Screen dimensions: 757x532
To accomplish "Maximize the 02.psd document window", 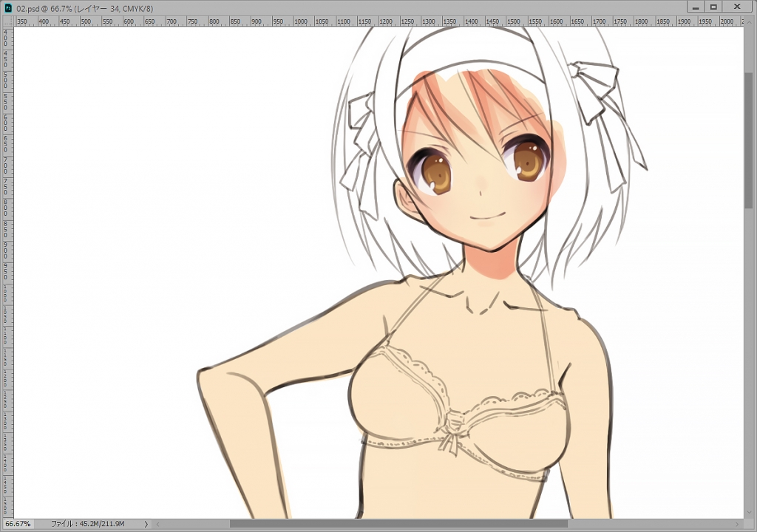I will click(713, 7).
